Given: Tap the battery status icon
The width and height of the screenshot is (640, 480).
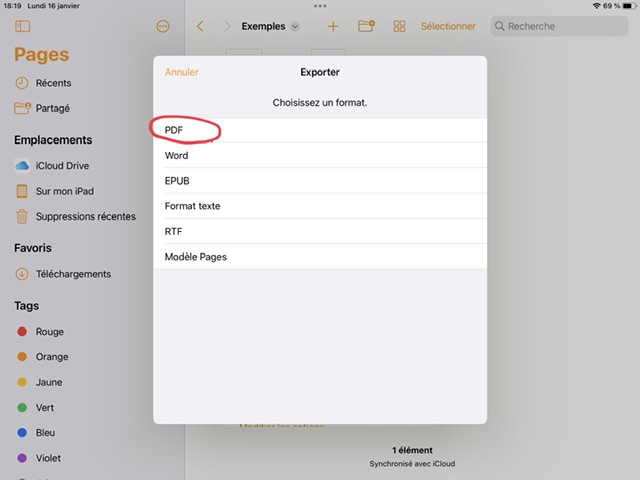Looking at the screenshot, I should (x=629, y=6).
